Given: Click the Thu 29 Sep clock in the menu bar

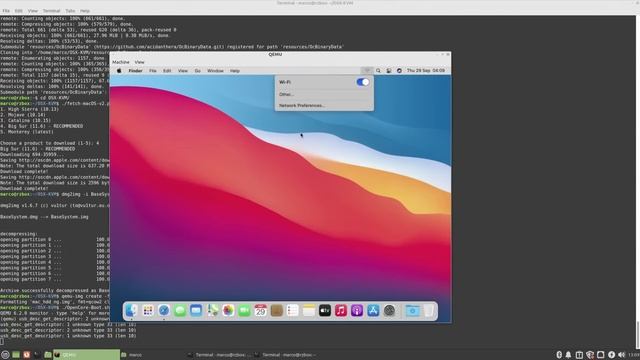Looking at the screenshot, I should 426,71.
